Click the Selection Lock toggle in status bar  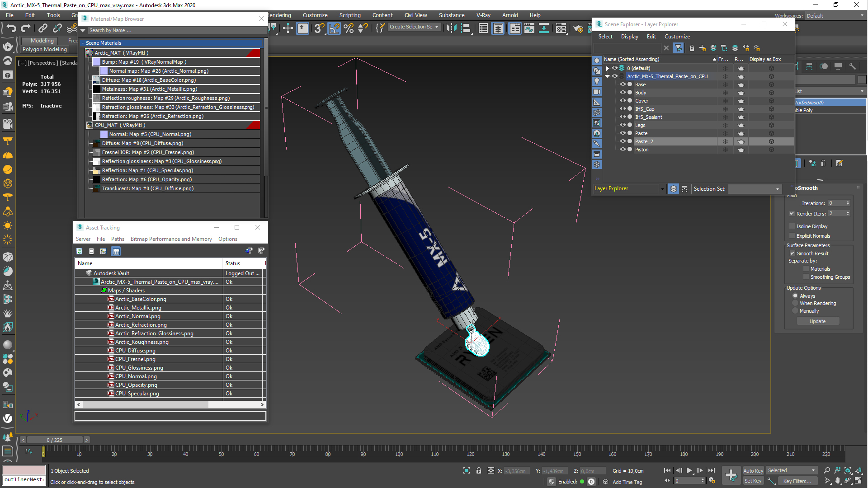click(479, 471)
